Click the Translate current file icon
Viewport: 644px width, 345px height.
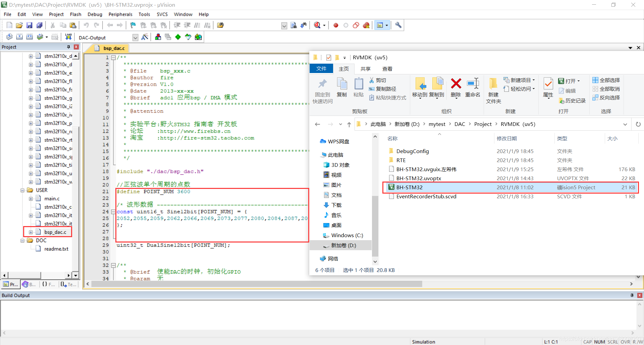[9, 37]
